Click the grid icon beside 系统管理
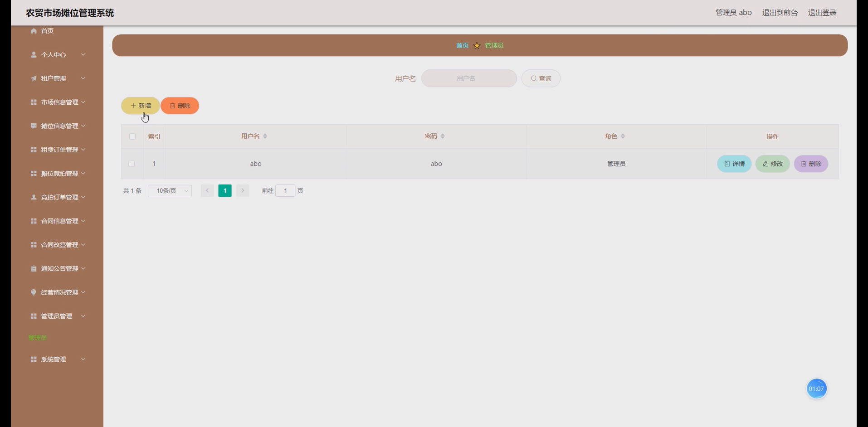This screenshot has height=427, width=868. (34, 359)
